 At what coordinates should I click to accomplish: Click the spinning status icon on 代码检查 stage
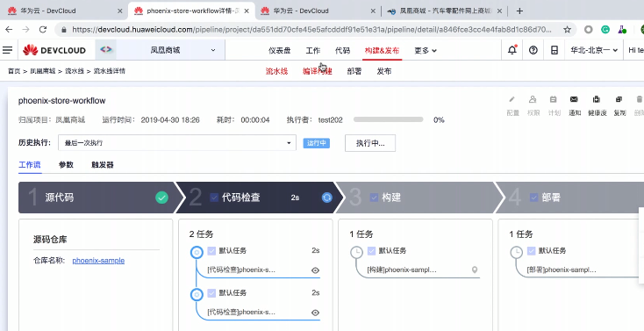pos(327,198)
